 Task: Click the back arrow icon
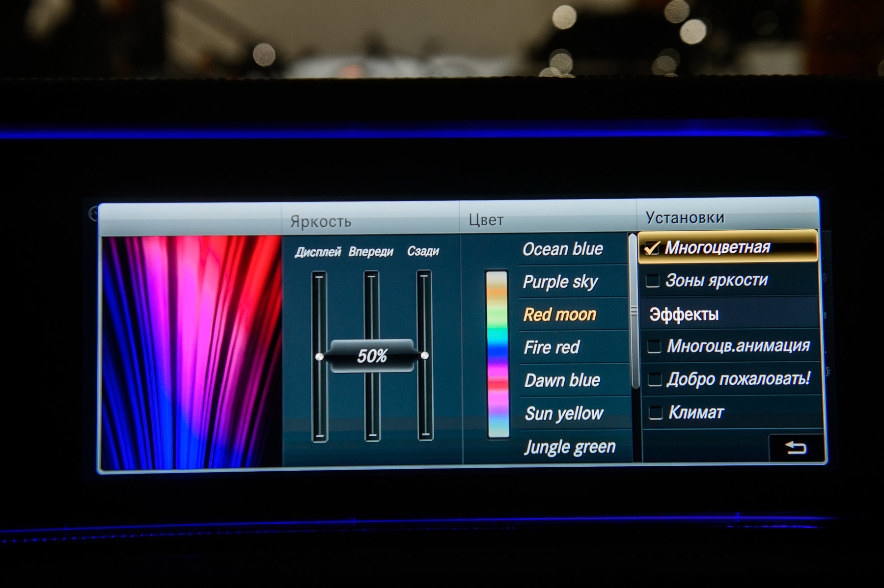pos(796,447)
